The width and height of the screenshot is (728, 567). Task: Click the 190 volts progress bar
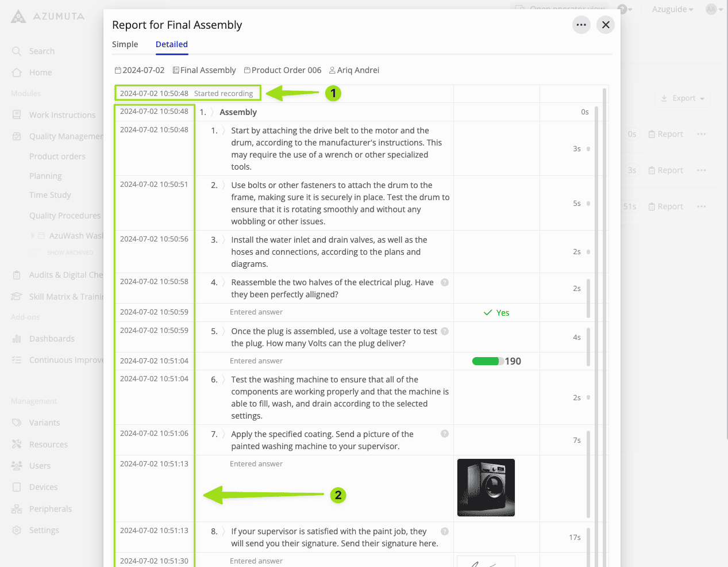[487, 361]
